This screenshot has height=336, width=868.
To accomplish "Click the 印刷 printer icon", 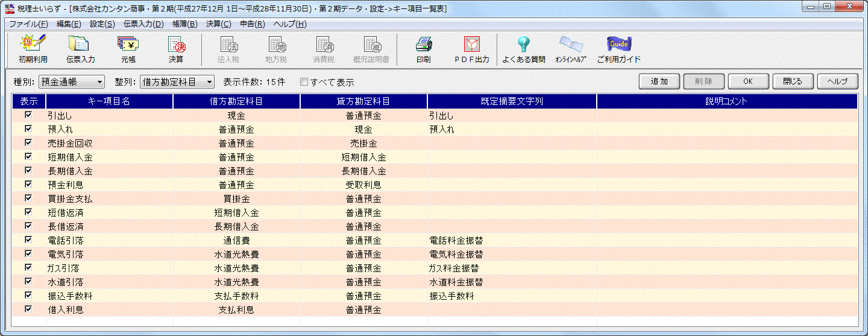I will [423, 49].
